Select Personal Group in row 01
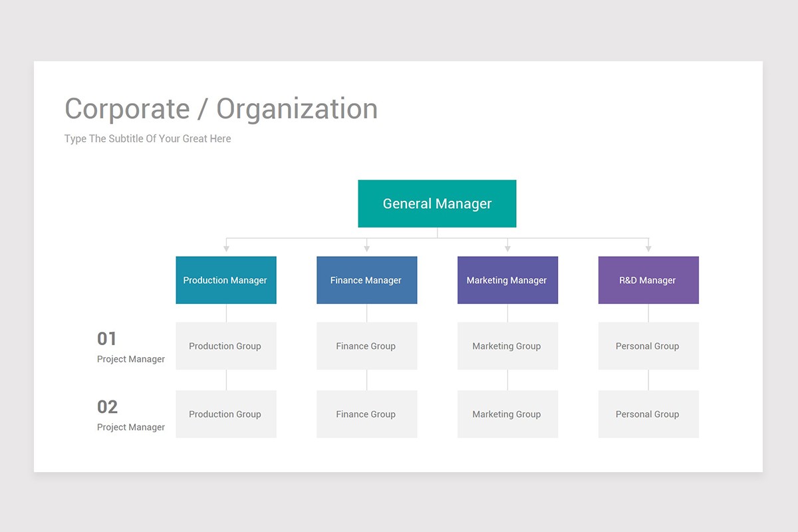 coord(648,346)
